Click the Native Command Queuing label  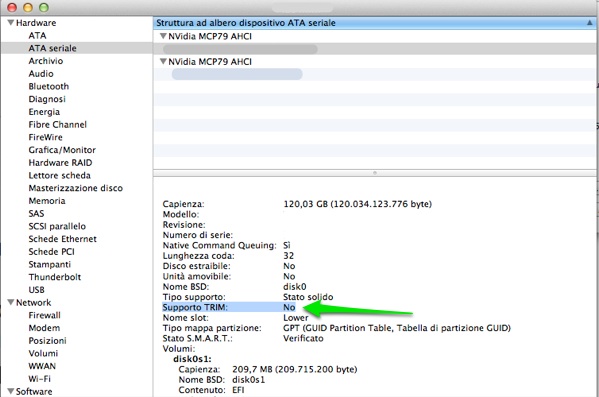pos(219,245)
